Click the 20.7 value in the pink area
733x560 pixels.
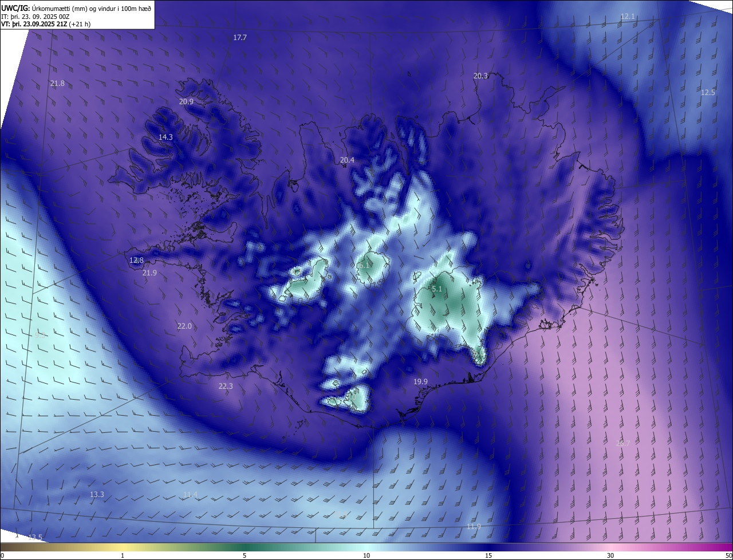click(x=622, y=443)
